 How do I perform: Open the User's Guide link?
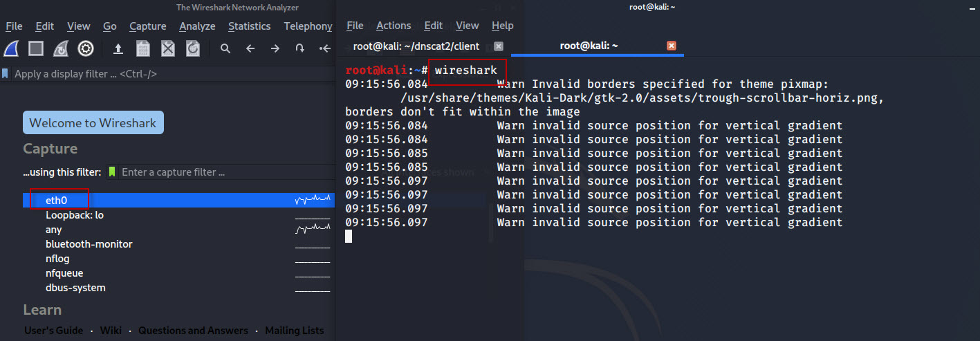click(x=54, y=331)
